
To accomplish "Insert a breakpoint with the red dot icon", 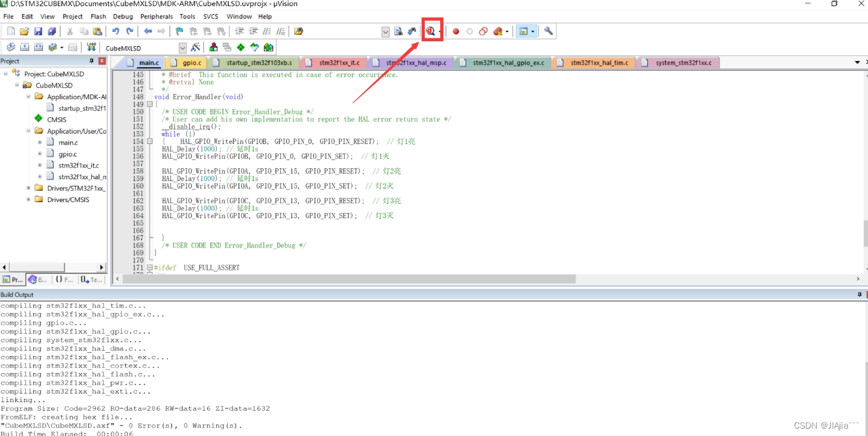I will pyautogui.click(x=456, y=31).
